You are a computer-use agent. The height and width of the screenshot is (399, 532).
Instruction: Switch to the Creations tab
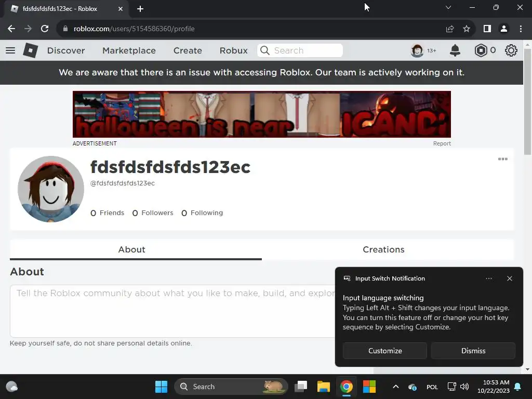click(384, 250)
